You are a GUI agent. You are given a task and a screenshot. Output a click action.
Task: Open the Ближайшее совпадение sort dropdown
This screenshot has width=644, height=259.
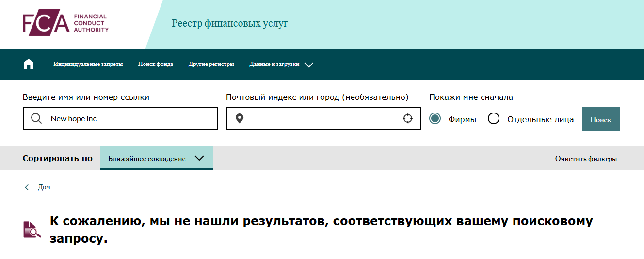pos(156,159)
